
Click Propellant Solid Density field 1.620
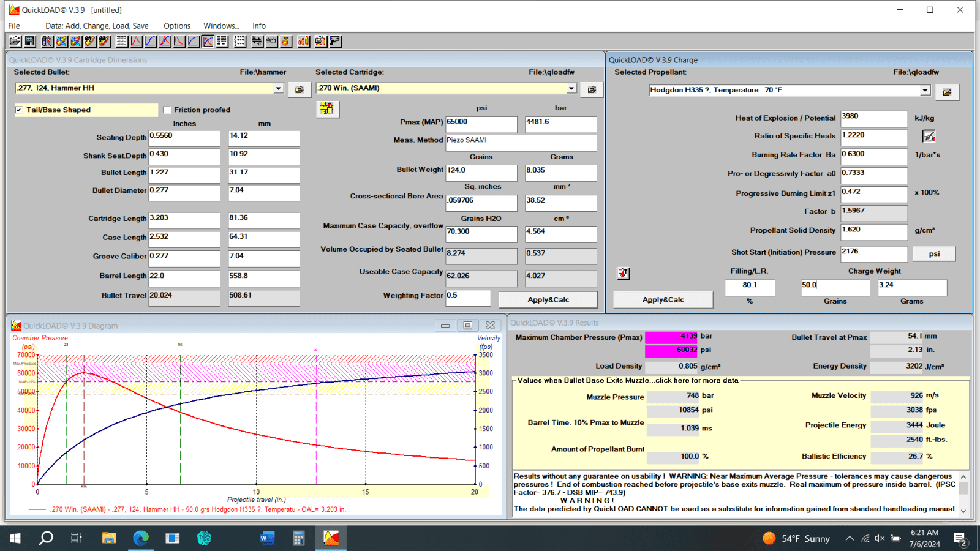[x=874, y=232]
